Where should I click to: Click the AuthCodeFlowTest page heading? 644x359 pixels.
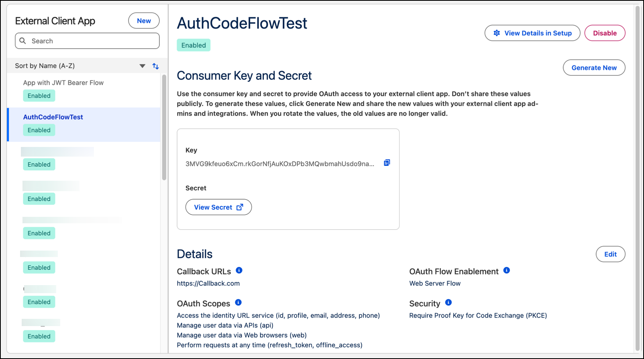242,23
